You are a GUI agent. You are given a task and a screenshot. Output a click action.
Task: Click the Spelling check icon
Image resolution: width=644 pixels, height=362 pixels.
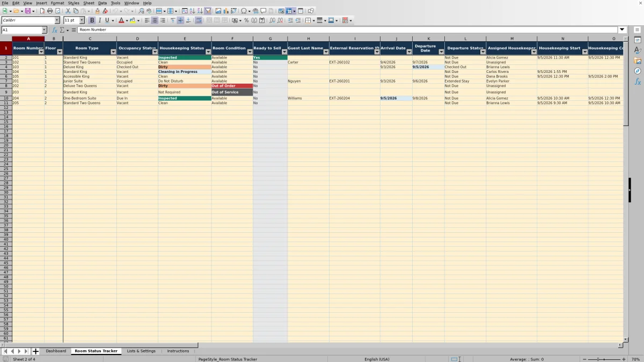pyautogui.click(x=149, y=11)
